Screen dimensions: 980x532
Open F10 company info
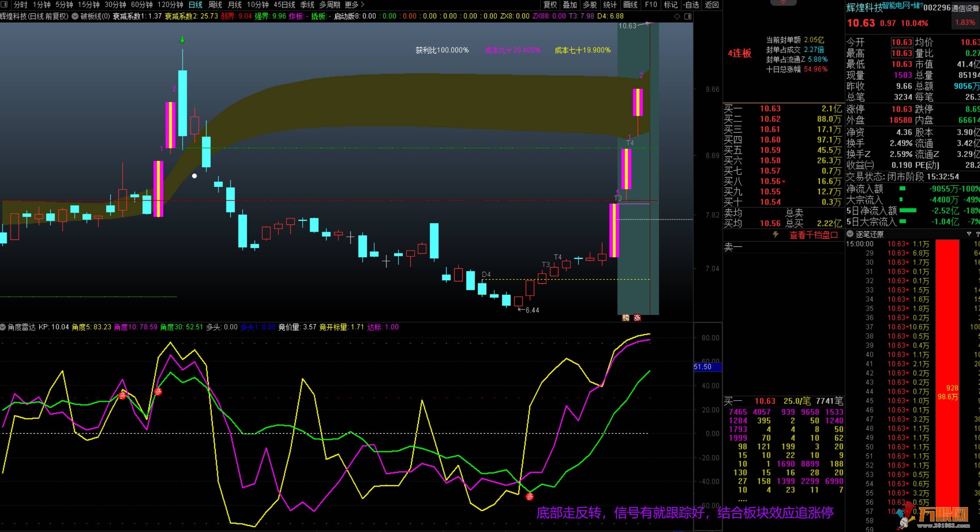coord(651,5)
